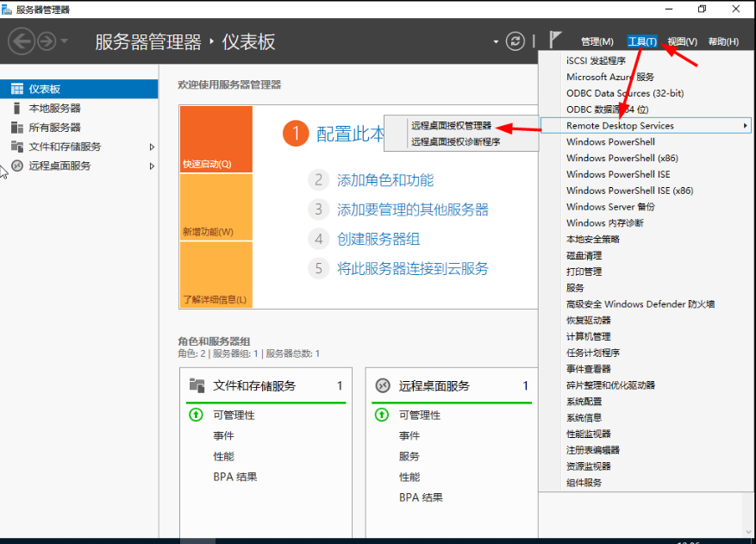Select the 了解详细信息(L) tile

pyautogui.click(x=216, y=274)
